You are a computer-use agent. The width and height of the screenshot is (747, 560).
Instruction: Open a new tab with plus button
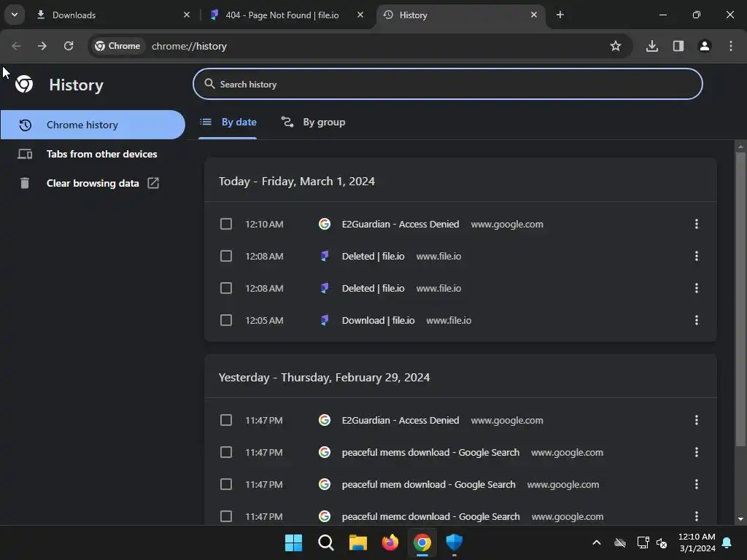click(x=560, y=15)
